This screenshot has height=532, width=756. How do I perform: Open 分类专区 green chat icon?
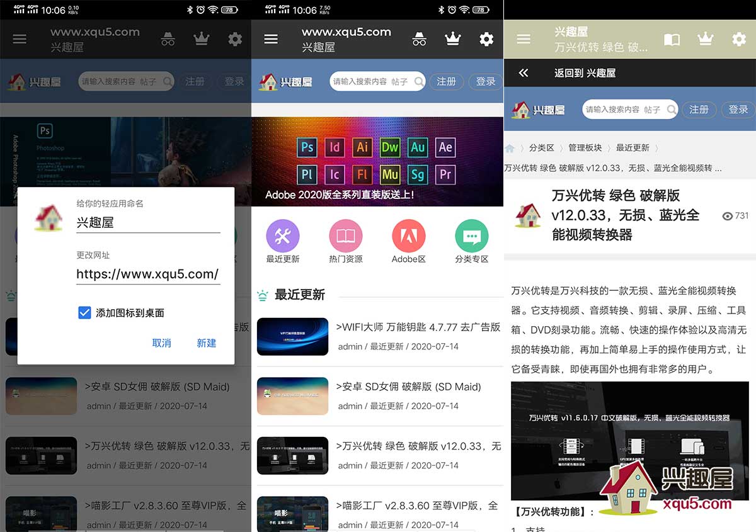pyautogui.click(x=472, y=236)
